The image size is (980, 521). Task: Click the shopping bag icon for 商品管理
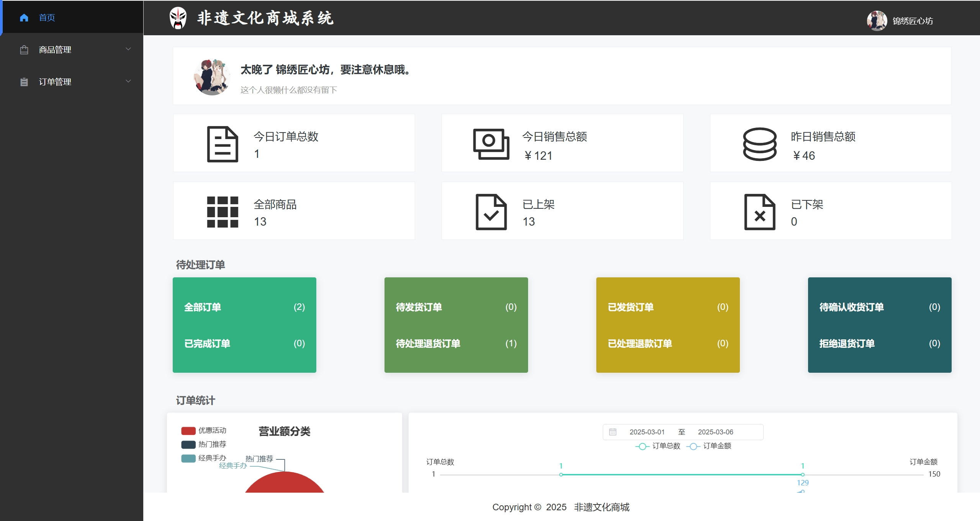(x=24, y=50)
